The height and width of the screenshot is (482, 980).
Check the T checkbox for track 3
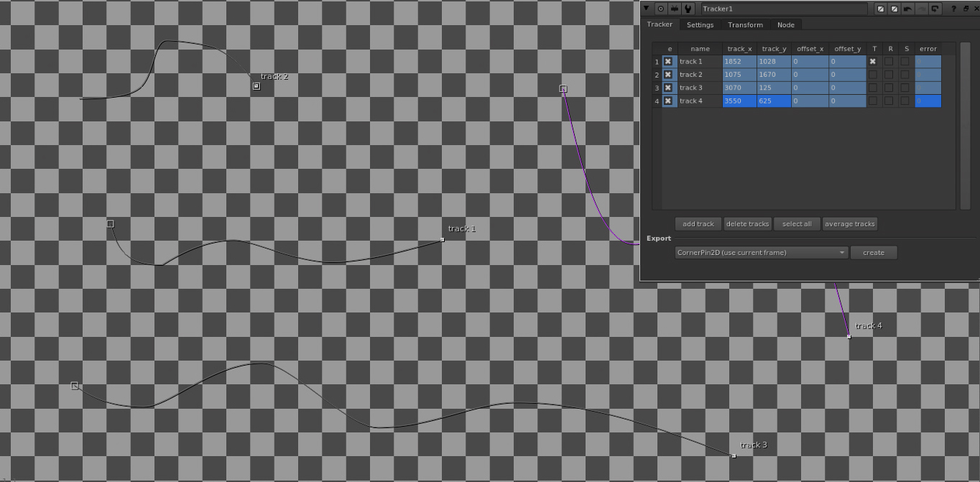pyautogui.click(x=873, y=88)
